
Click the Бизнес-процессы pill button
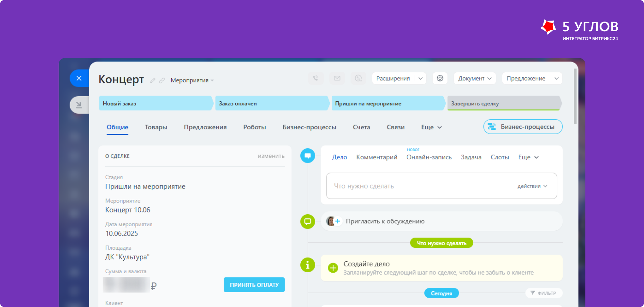(523, 127)
